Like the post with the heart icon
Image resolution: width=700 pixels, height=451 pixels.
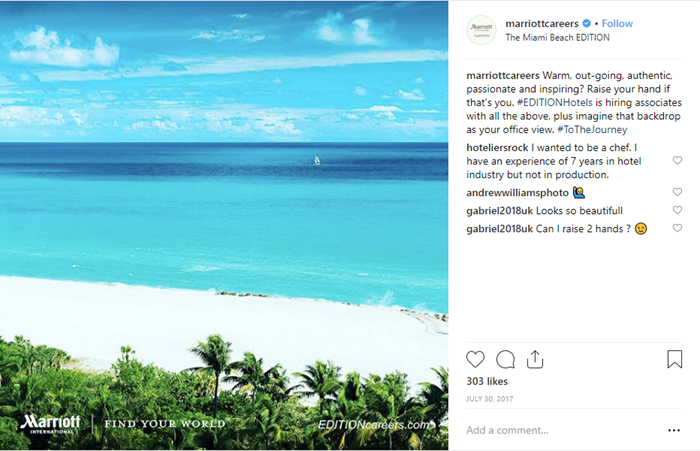[x=476, y=359]
